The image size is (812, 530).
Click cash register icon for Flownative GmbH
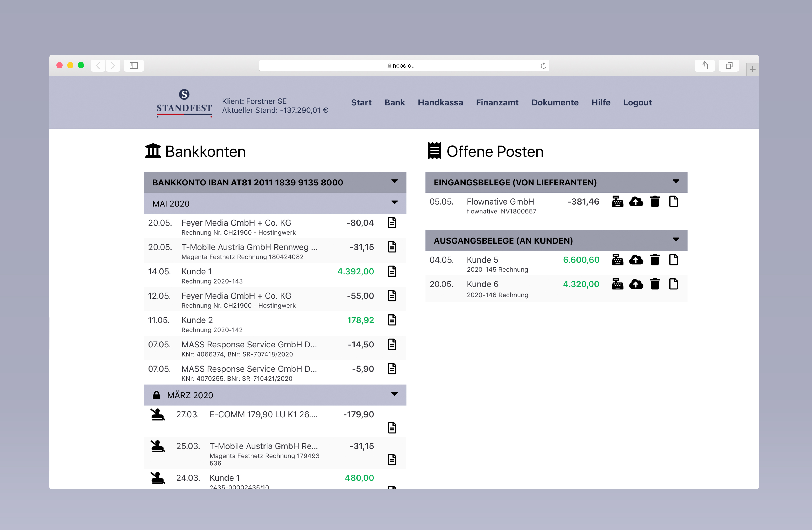617,202
